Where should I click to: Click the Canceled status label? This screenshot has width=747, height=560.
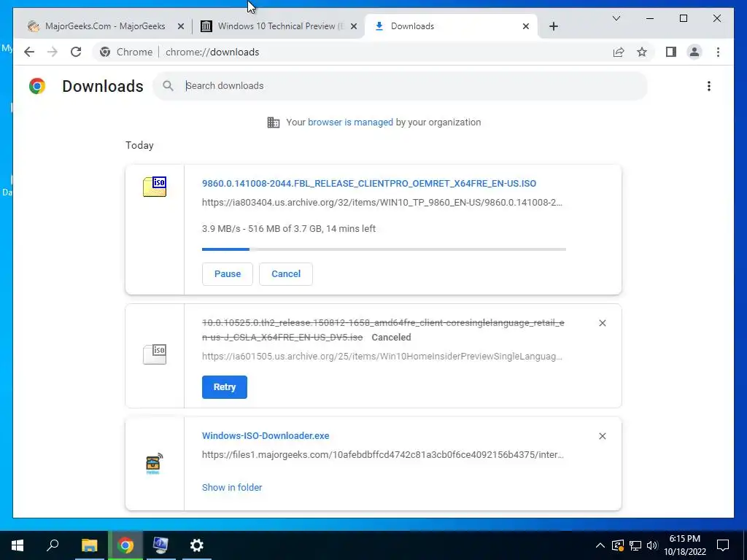pyautogui.click(x=391, y=337)
